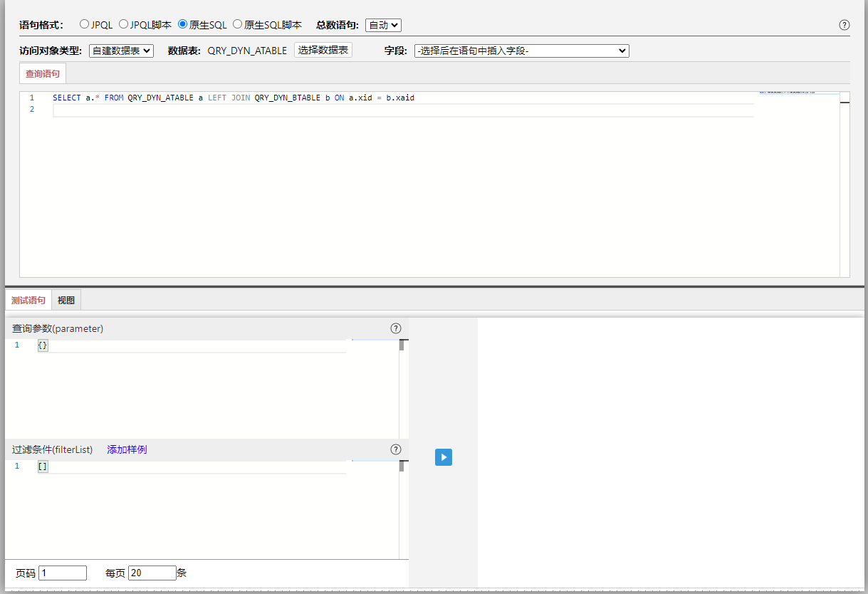
Task: Click the parameter editor scrollbar handle
Action: (402, 345)
